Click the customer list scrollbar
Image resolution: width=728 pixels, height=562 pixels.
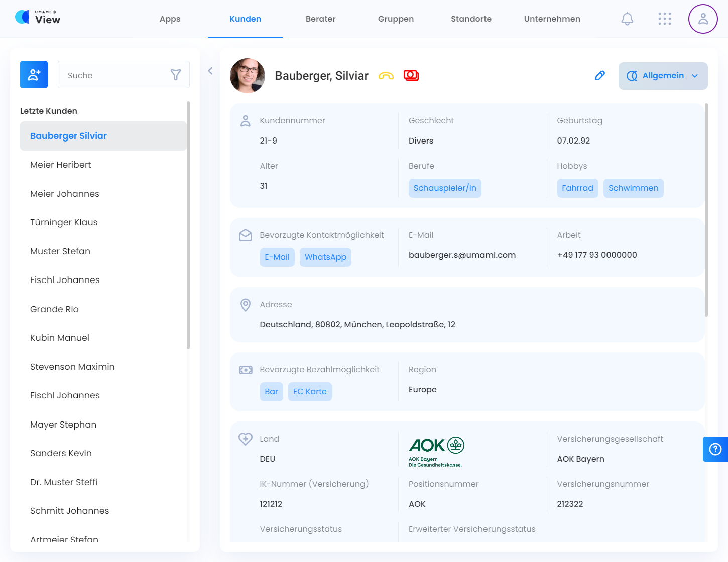click(x=188, y=226)
